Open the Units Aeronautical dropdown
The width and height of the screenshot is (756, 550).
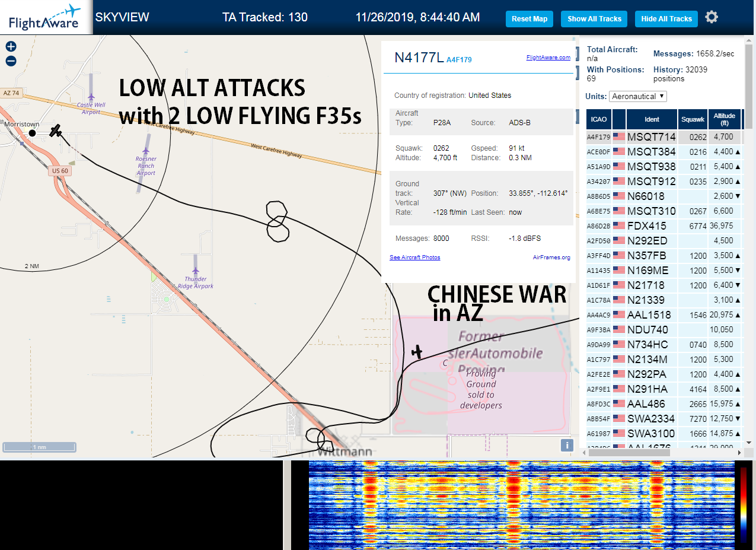pyautogui.click(x=638, y=96)
